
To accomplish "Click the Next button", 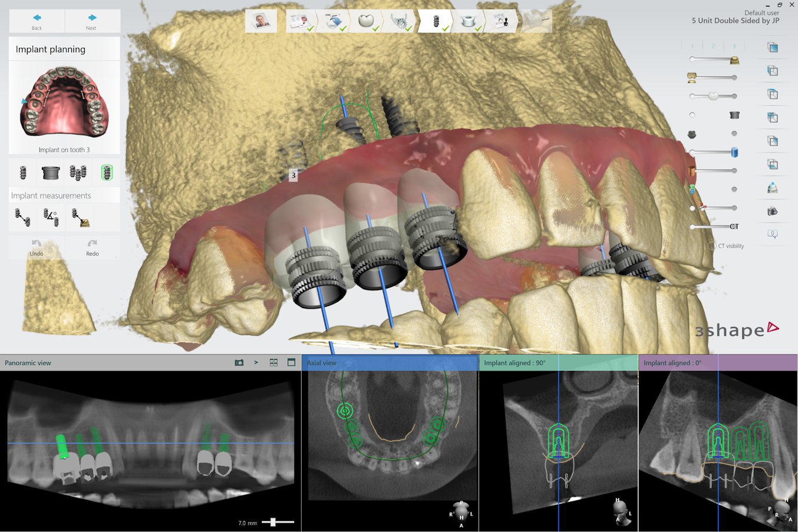I will click(x=91, y=21).
